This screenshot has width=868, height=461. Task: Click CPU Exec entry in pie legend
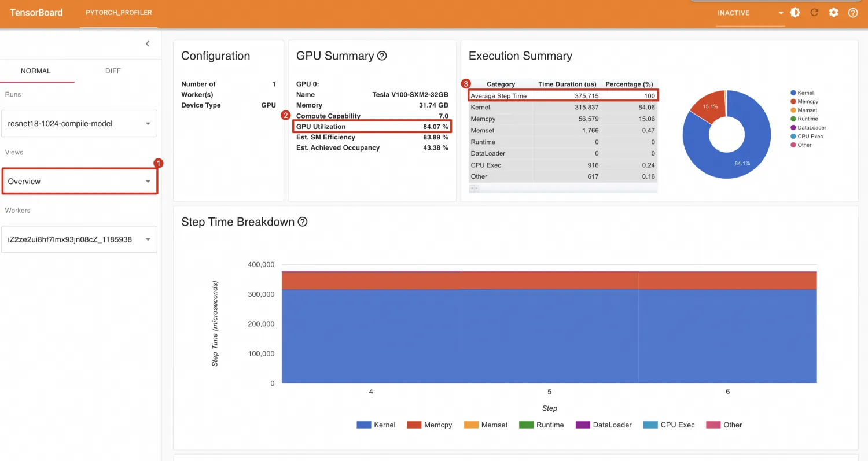click(x=807, y=136)
